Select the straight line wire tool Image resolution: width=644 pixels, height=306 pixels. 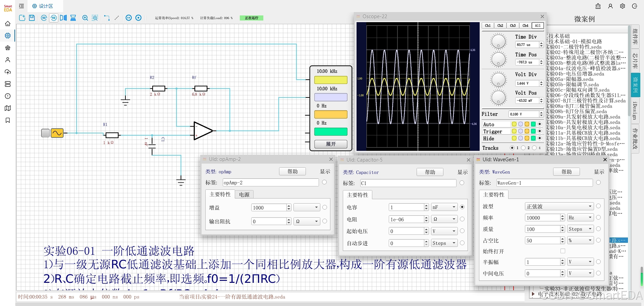117,18
